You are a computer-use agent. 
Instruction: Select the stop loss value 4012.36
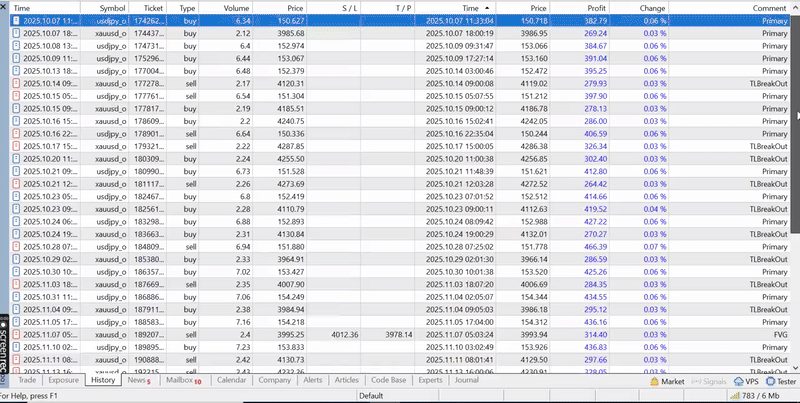pyautogui.click(x=344, y=335)
